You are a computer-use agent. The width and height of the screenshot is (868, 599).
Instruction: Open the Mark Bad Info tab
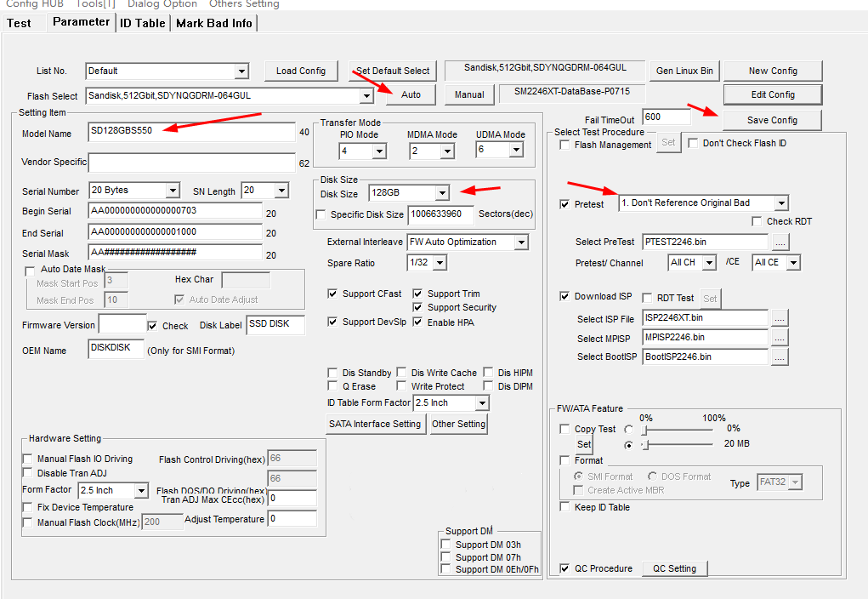click(x=213, y=23)
